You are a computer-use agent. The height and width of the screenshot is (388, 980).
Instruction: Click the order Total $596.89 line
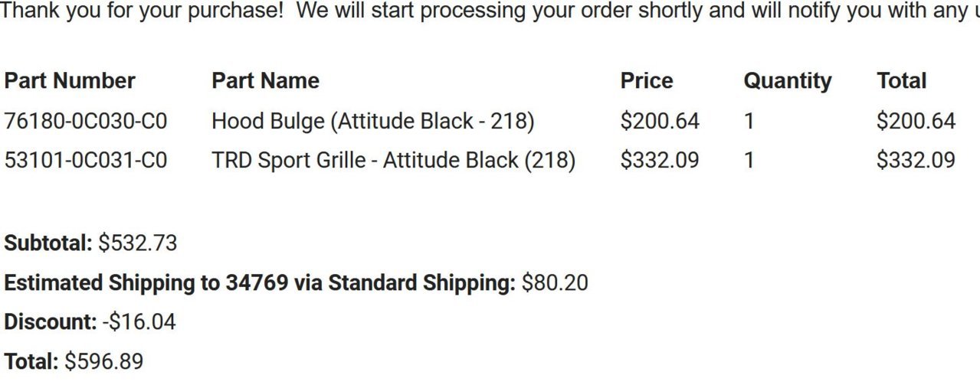tap(74, 361)
